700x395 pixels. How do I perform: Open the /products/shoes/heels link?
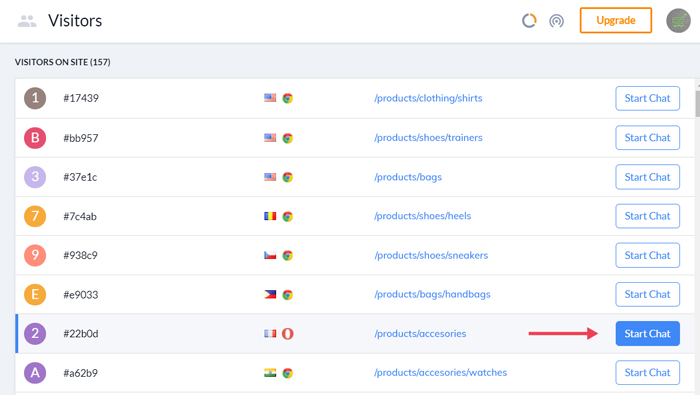[423, 216]
